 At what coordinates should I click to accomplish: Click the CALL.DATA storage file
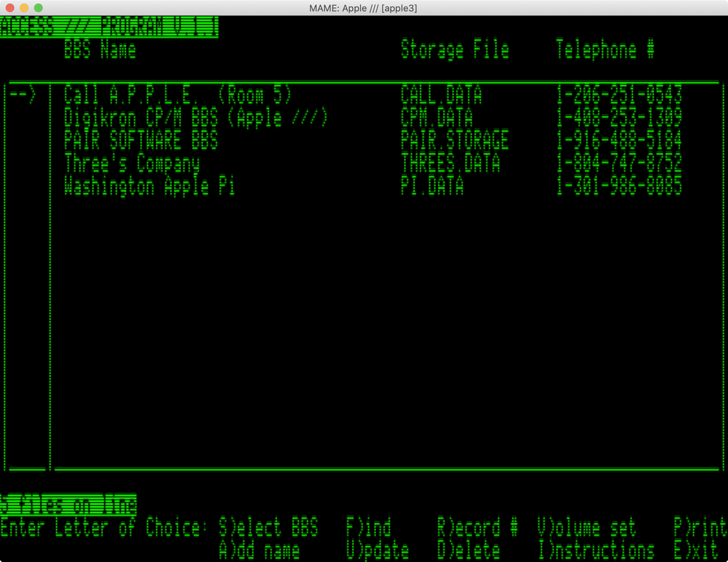tap(442, 95)
